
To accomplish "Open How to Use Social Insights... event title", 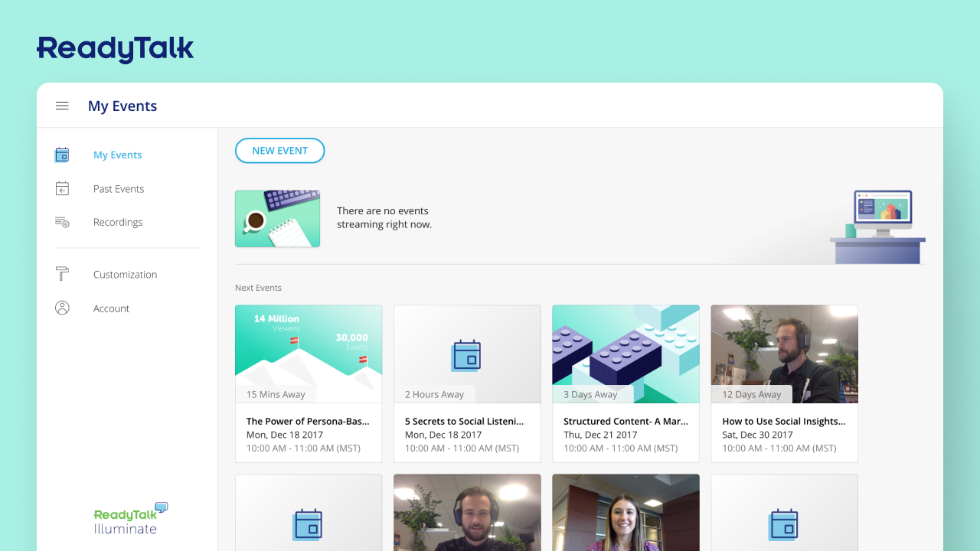I will 784,421.
